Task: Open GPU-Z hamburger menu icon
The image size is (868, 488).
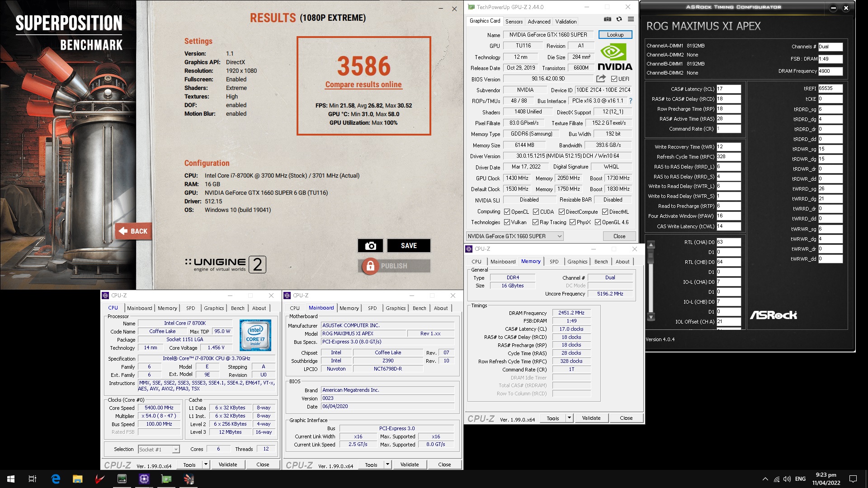Action: coord(631,19)
